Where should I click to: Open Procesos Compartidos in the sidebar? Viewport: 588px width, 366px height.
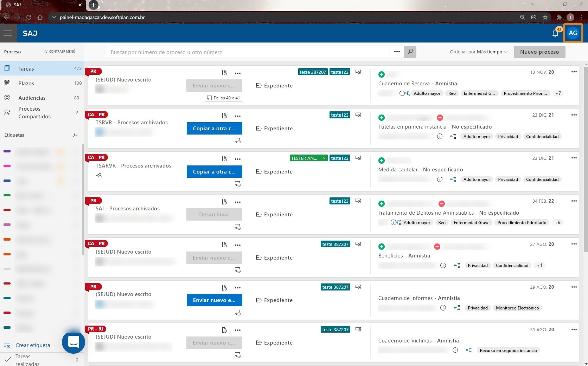[42, 113]
